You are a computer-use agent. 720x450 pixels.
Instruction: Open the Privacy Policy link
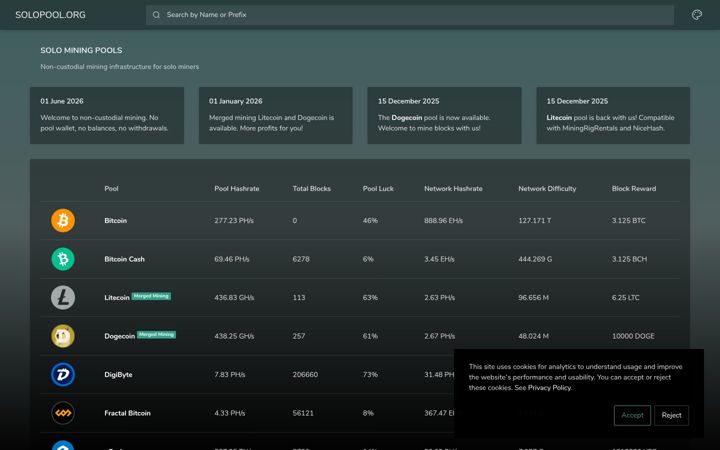pyautogui.click(x=549, y=388)
